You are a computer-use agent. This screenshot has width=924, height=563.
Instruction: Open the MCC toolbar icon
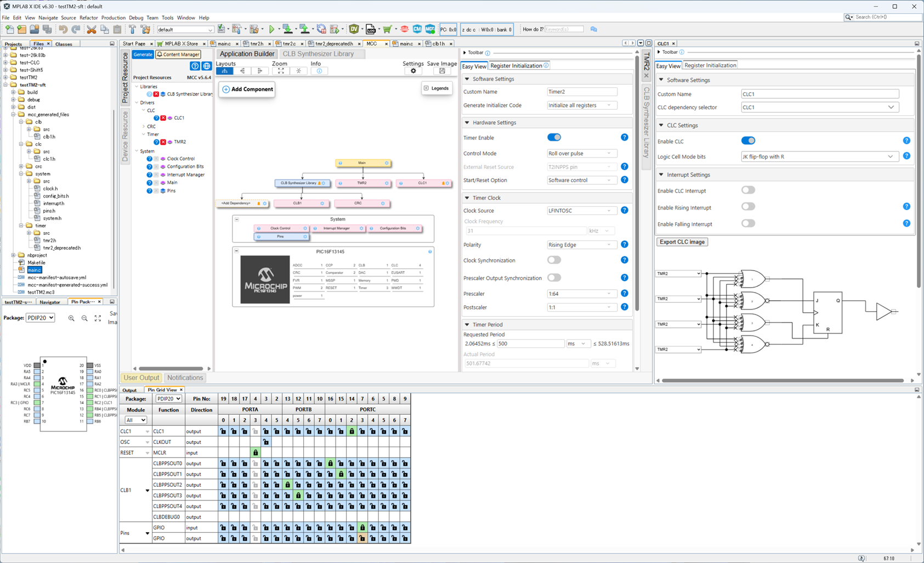click(x=430, y=29)
